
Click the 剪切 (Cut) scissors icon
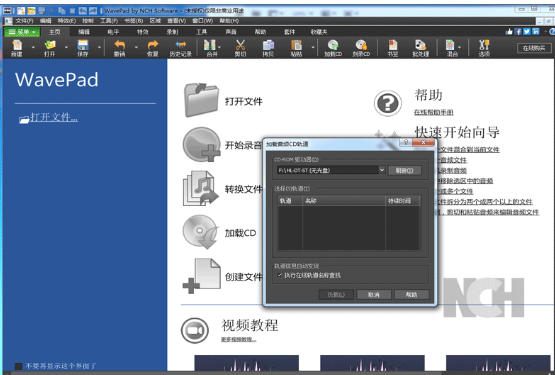click(241, 48)
